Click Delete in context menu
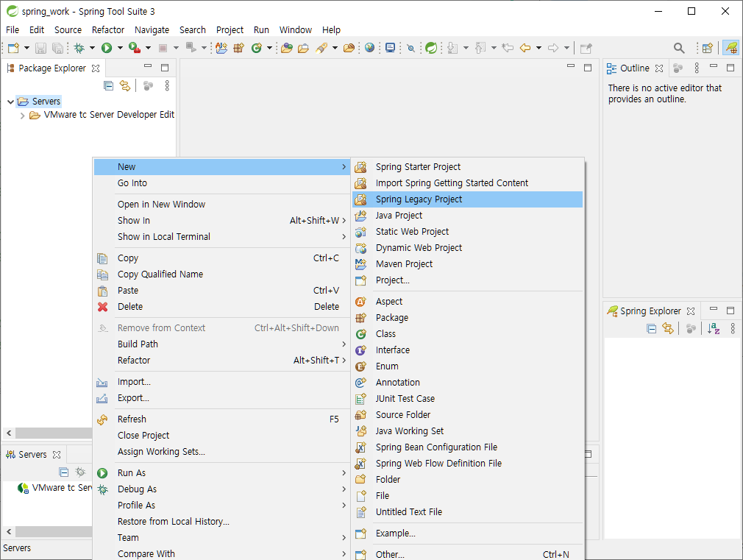This screenshot has width=743, height=560. coord(221,307)
